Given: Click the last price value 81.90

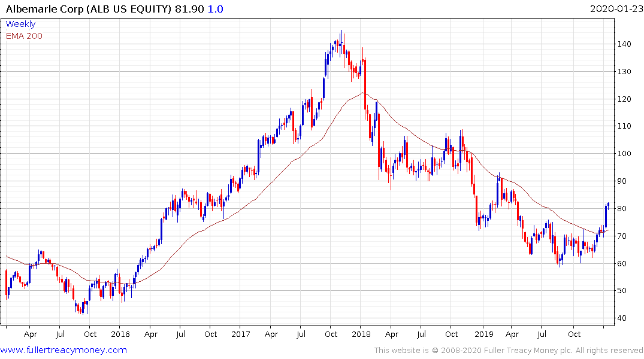Looking at the screenshot, I should [x=189, y=9].
